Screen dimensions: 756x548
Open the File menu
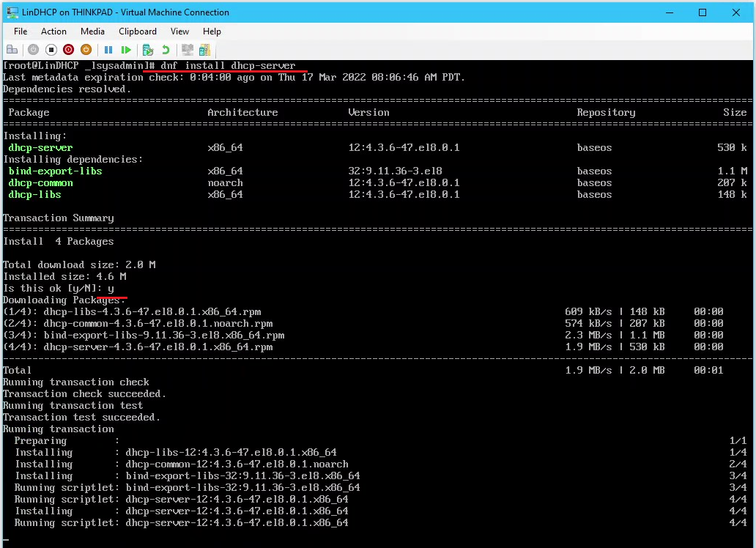tap(21, 32)
